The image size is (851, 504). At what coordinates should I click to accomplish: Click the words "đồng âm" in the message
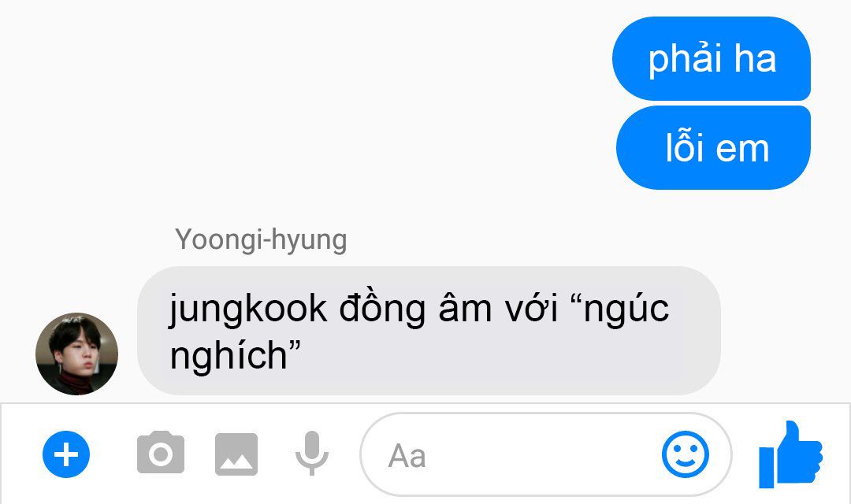(417, 309)
